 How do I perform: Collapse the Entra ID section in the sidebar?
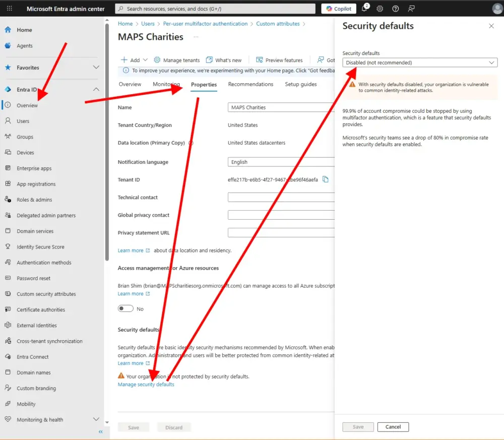95,89
